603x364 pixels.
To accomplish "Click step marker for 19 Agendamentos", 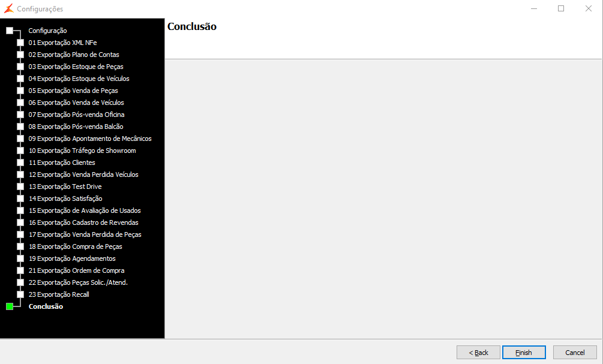I will 20,258.
